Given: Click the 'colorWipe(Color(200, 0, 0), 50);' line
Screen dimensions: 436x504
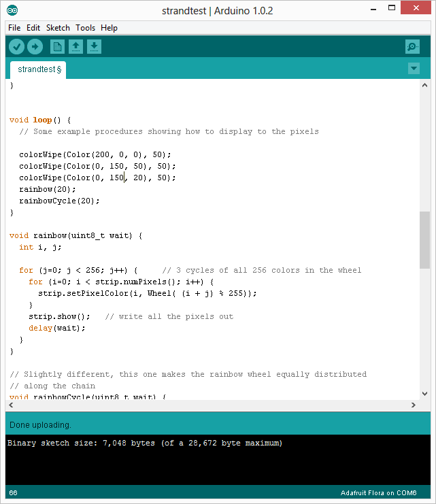Looking at the screenshot, I should [x=95, y=154].
